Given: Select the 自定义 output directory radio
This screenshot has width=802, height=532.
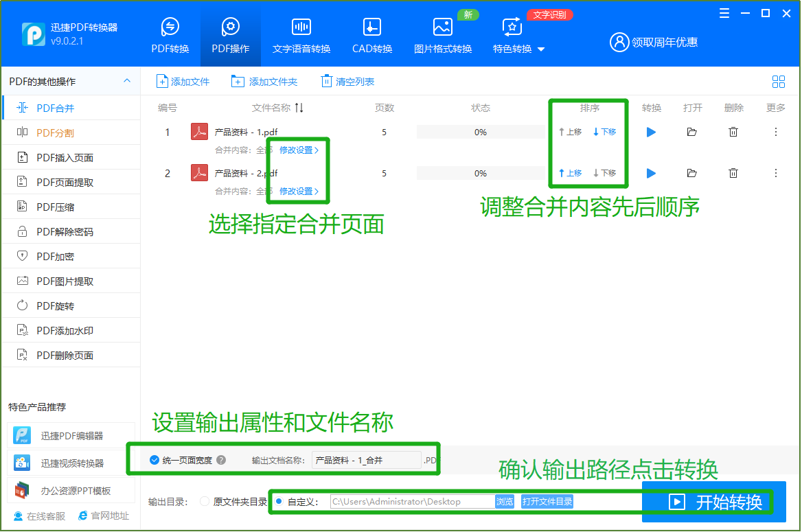Looking at the screenshot, I should point(279,502).
